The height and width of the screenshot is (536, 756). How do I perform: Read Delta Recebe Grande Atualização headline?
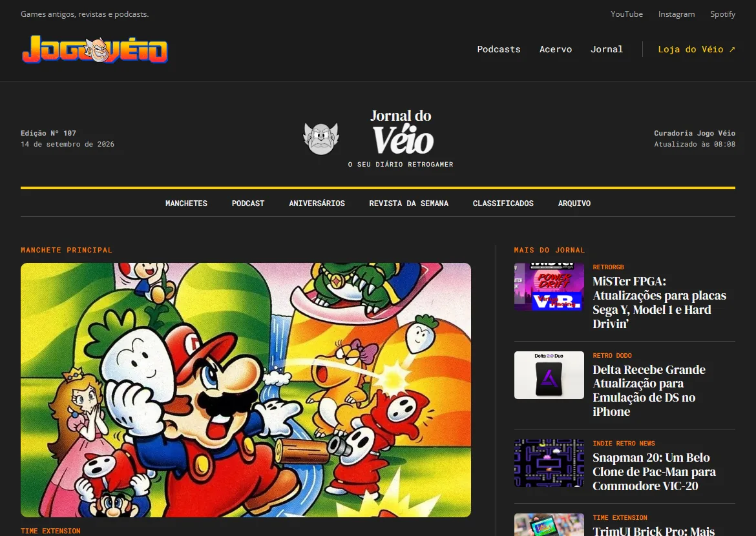649,391
